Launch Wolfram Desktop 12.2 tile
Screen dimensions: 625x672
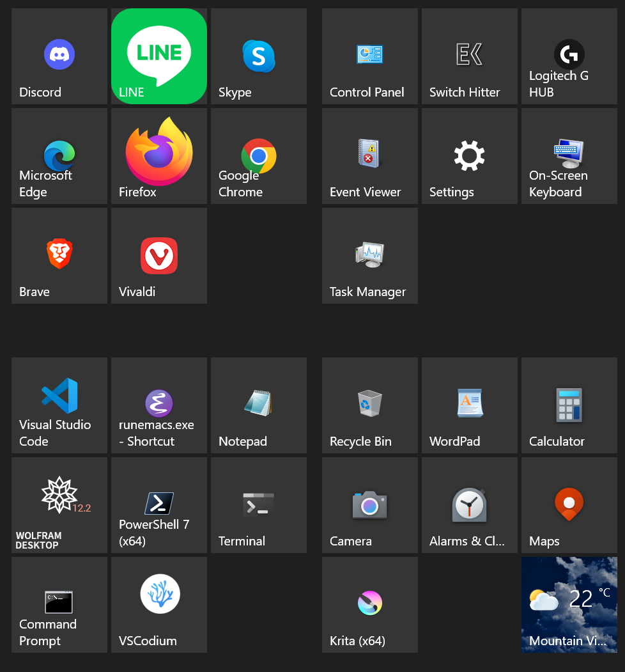tap(59, 505)
